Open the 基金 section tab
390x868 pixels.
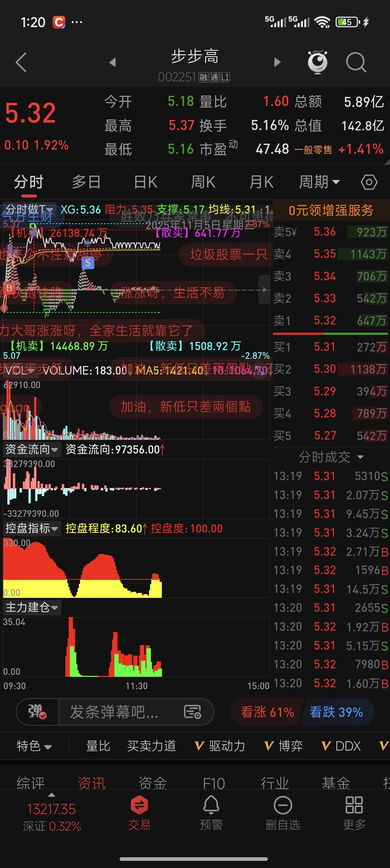coord(336,783)
